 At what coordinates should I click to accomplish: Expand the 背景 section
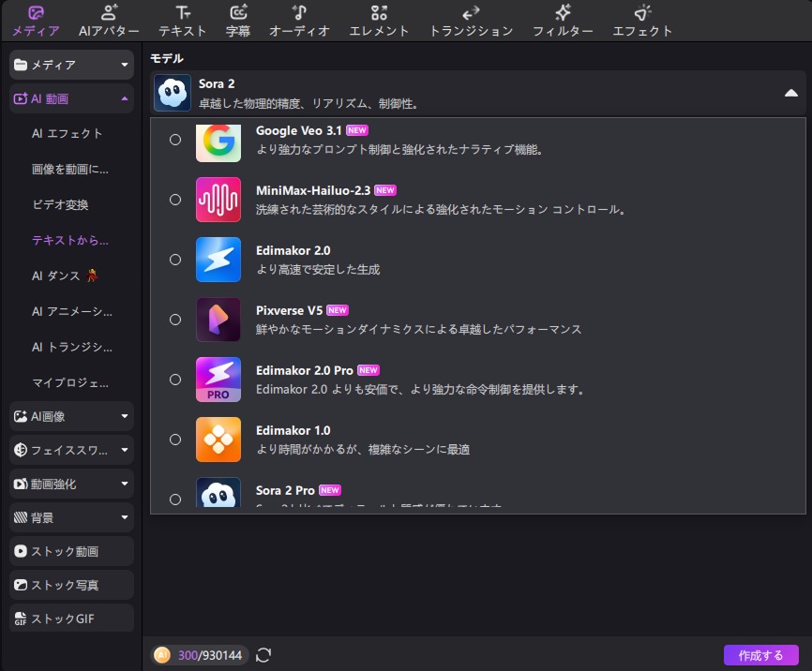tap(71, 516)
